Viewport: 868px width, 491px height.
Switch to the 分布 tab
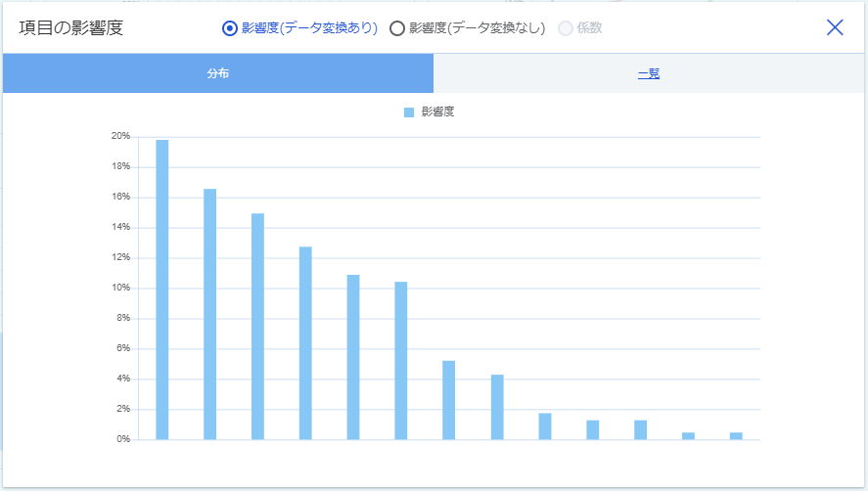(218, 73)
